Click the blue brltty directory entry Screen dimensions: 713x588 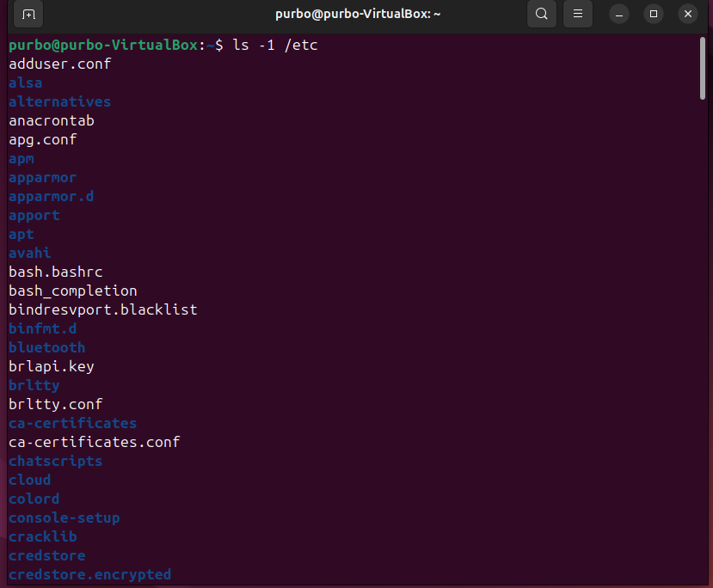(x=34, y=386)
